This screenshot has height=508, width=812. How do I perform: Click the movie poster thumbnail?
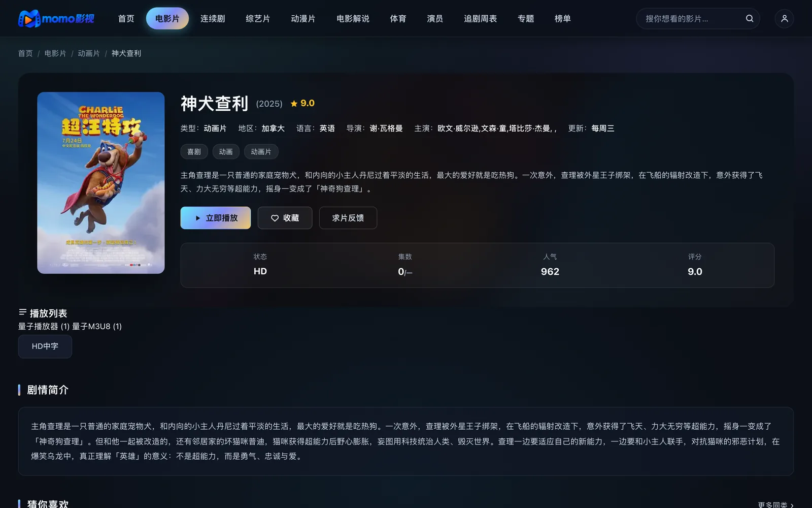(x=101, y=183)
